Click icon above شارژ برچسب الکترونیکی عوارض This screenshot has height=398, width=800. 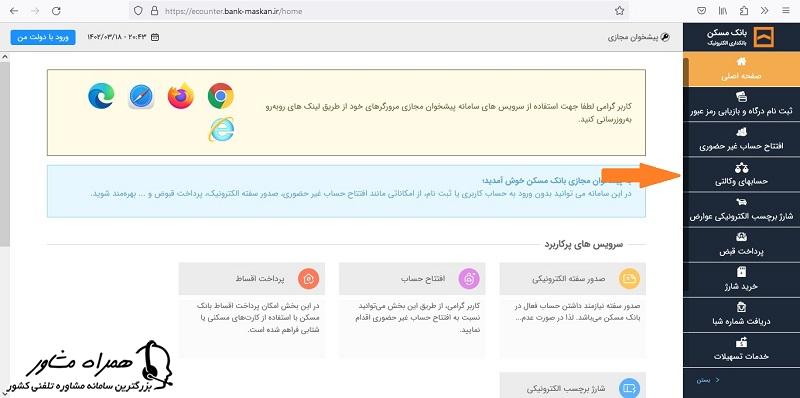pos(742,202)
